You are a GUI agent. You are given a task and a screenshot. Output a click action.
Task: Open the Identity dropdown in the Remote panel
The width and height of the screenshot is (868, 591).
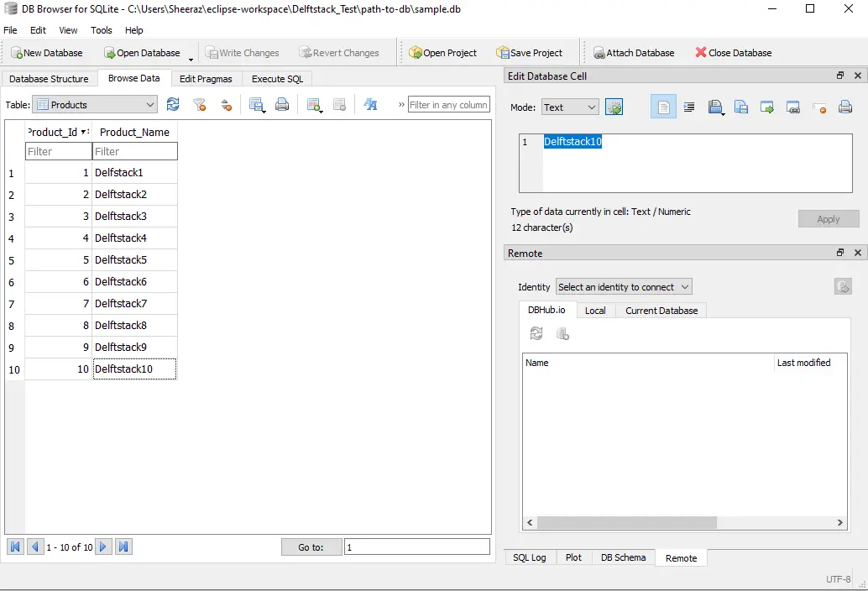pyautogui.click(x=624, y=287)
